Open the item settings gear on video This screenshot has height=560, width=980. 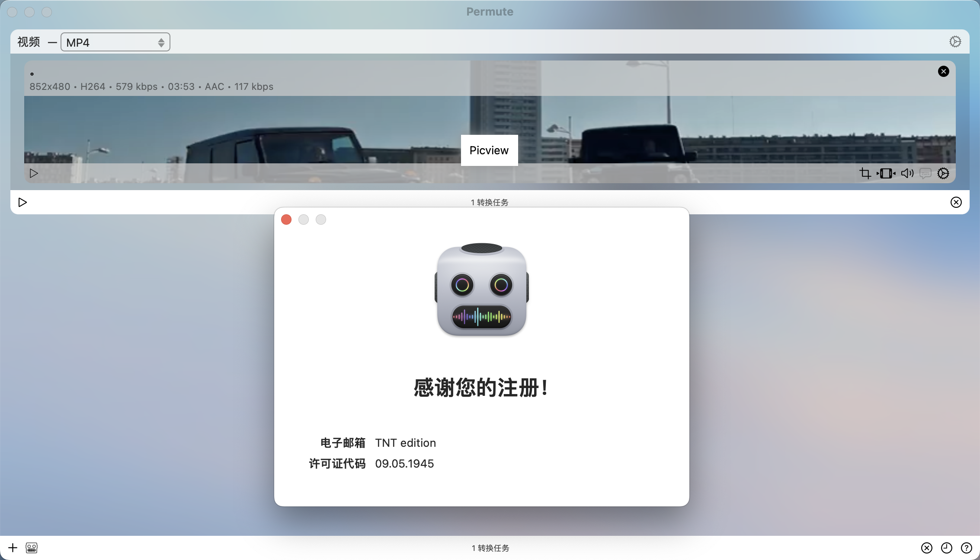tap(943, 173)
